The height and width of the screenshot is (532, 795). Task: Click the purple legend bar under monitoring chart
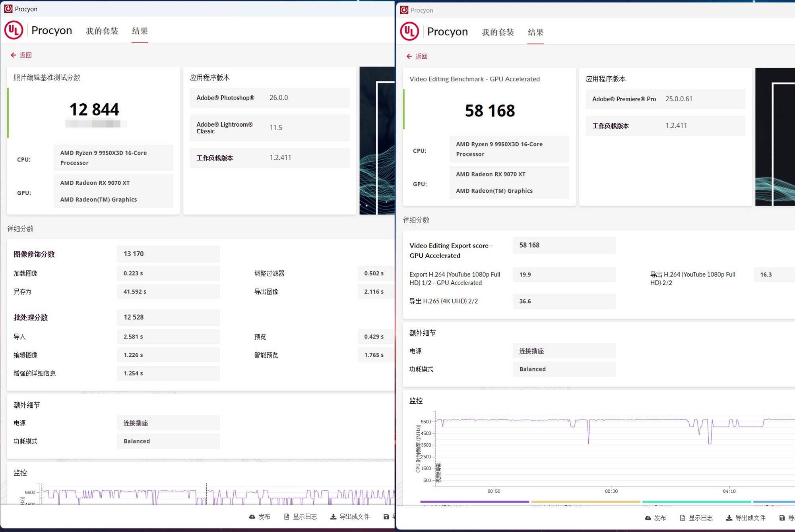pyautogui.click(x=474, y=502)
